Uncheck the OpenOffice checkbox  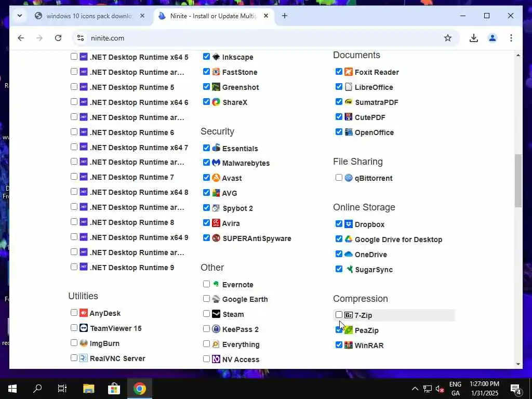[x=339, y=131]
